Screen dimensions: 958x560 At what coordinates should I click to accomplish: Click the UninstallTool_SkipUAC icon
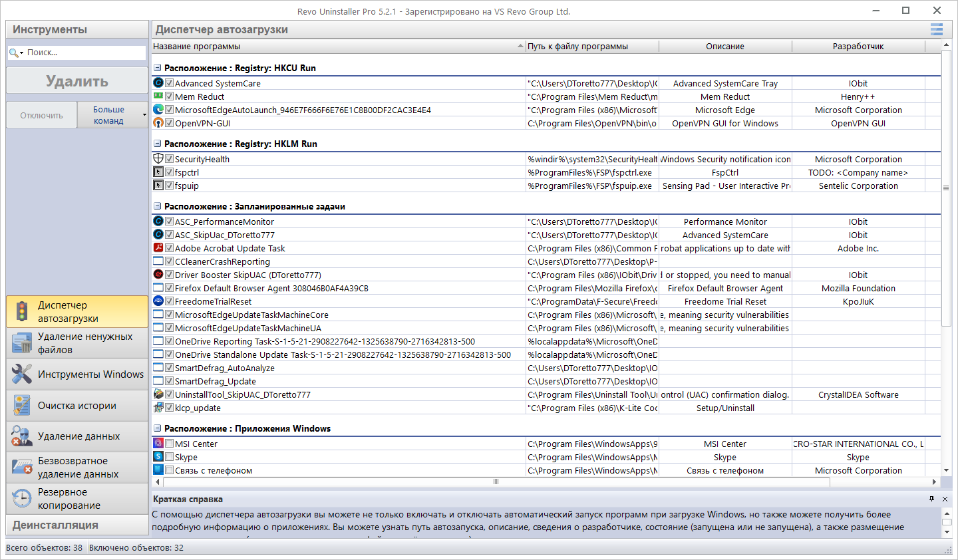(158, 394)
